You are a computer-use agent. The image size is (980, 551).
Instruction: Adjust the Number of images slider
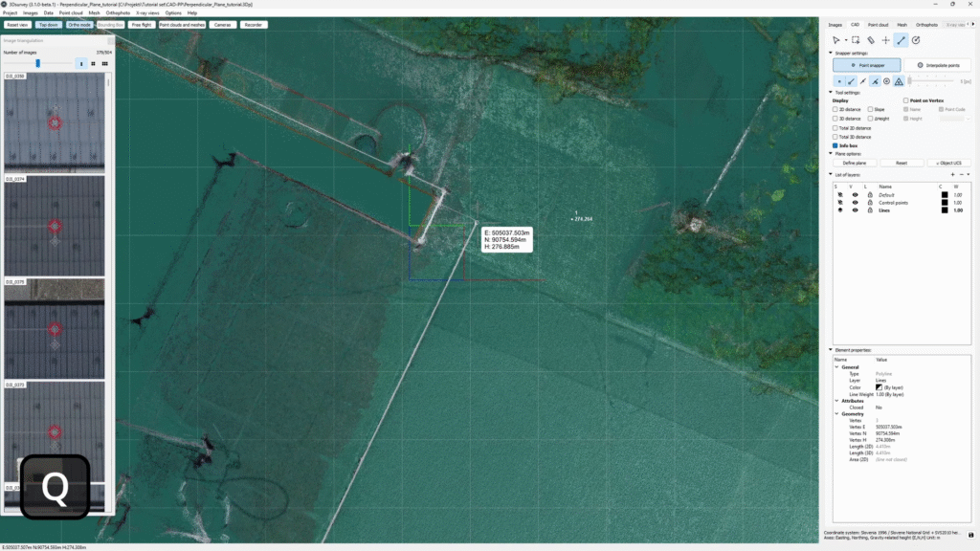(x=37, y=63)
